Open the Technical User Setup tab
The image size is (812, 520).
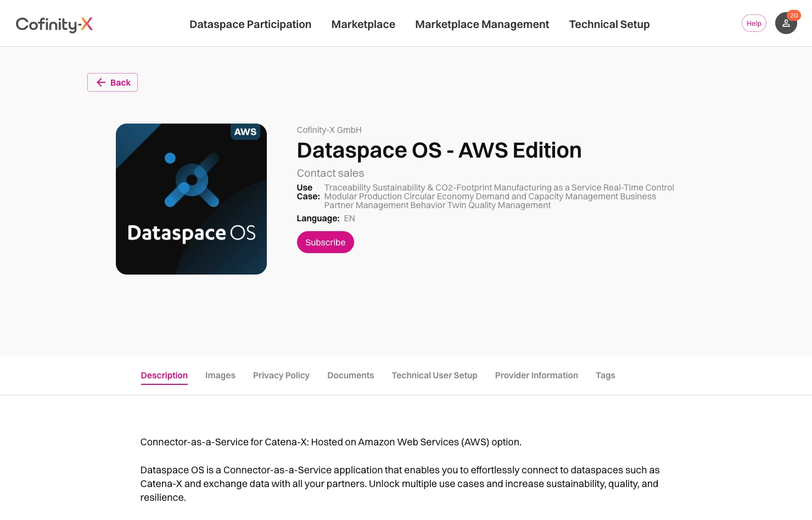coord(435,376)
